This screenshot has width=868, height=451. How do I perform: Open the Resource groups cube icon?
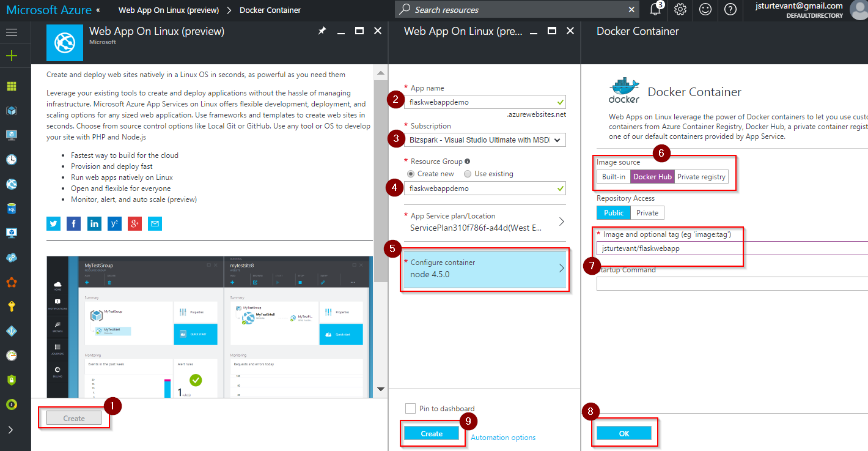pyautogui.click(x=12, y=111)
